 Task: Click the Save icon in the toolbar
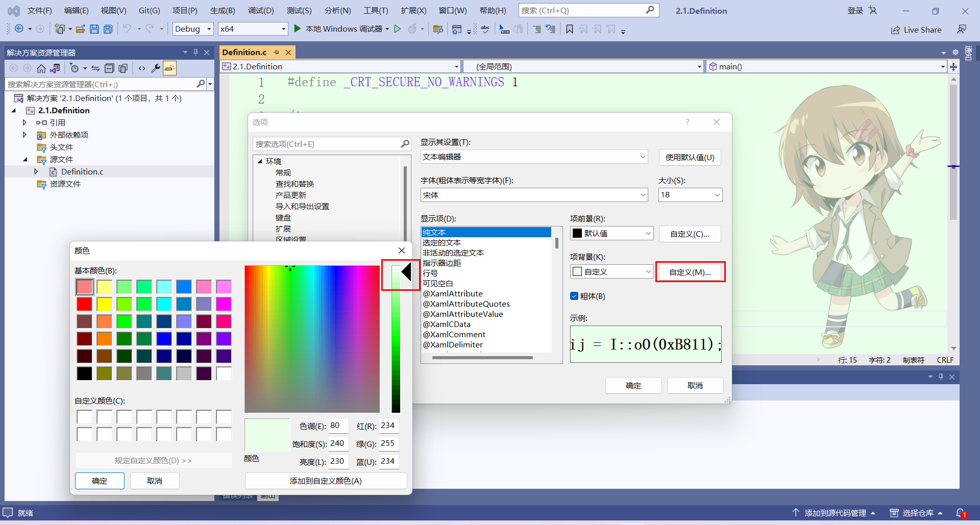point(94,29)
